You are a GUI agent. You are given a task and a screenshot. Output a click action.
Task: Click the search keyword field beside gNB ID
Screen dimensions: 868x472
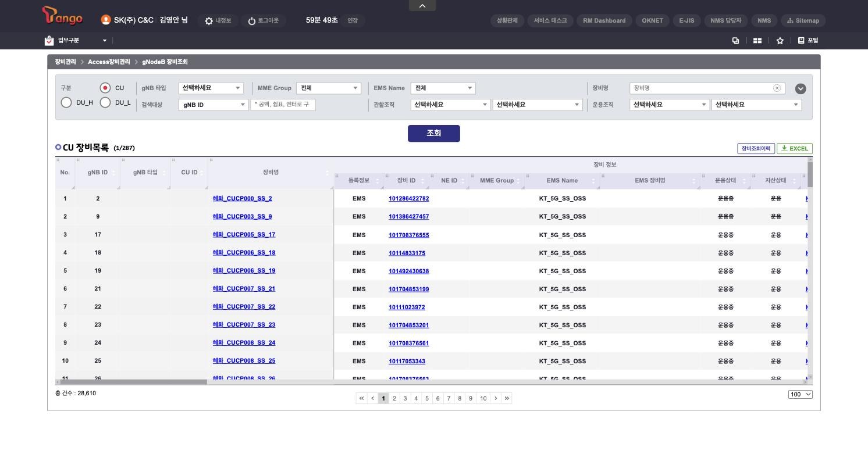[283, 105]
